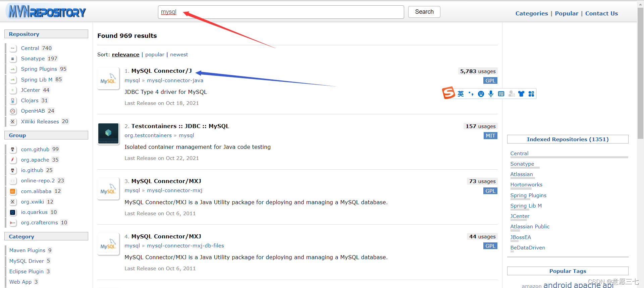Click the JCenter 44 repository icon
Screen dimensions: 644x288
(x=13, y=90)
